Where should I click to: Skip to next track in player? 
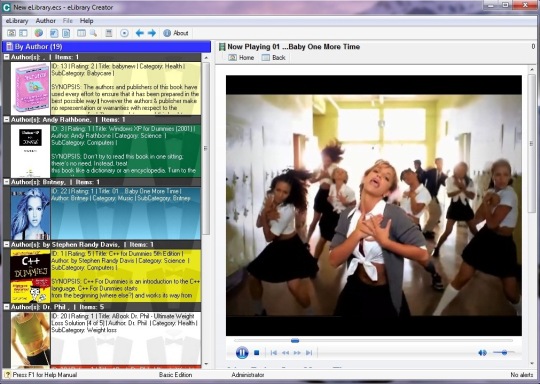tap(309, 353)
